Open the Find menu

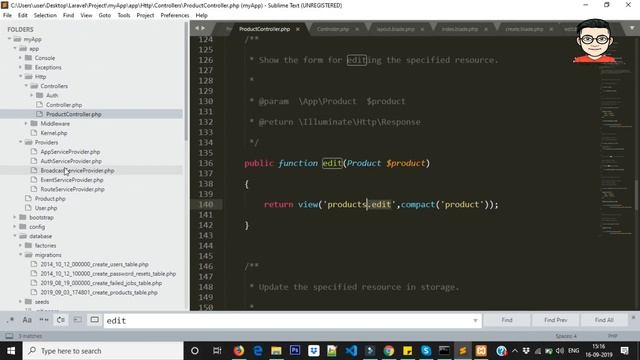[69, 15]
